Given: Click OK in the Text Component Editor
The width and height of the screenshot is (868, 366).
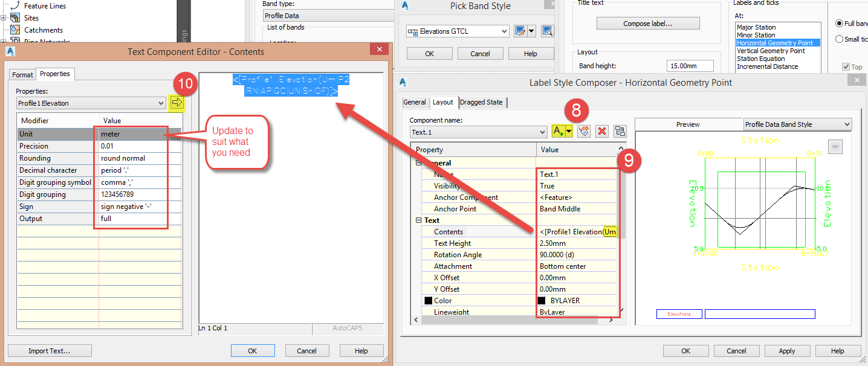Looking at the screenshot, I should coord(253,351).
